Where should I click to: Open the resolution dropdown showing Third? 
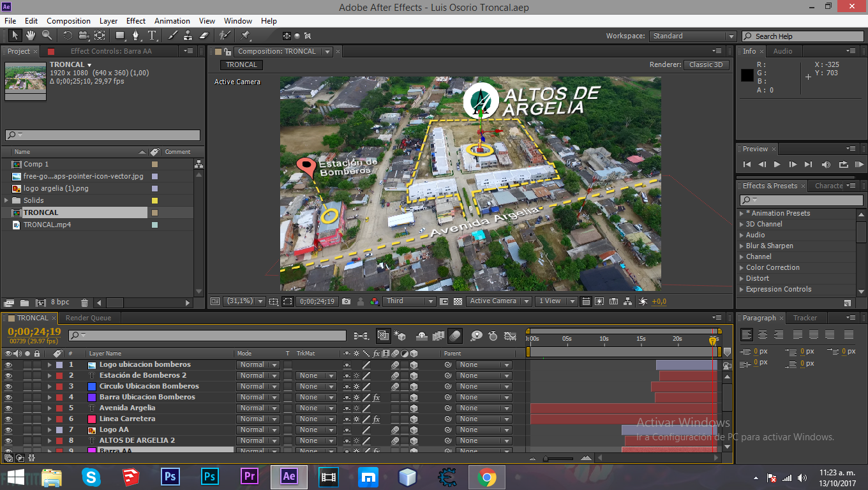pyautogui.click(x=409, y=301)
